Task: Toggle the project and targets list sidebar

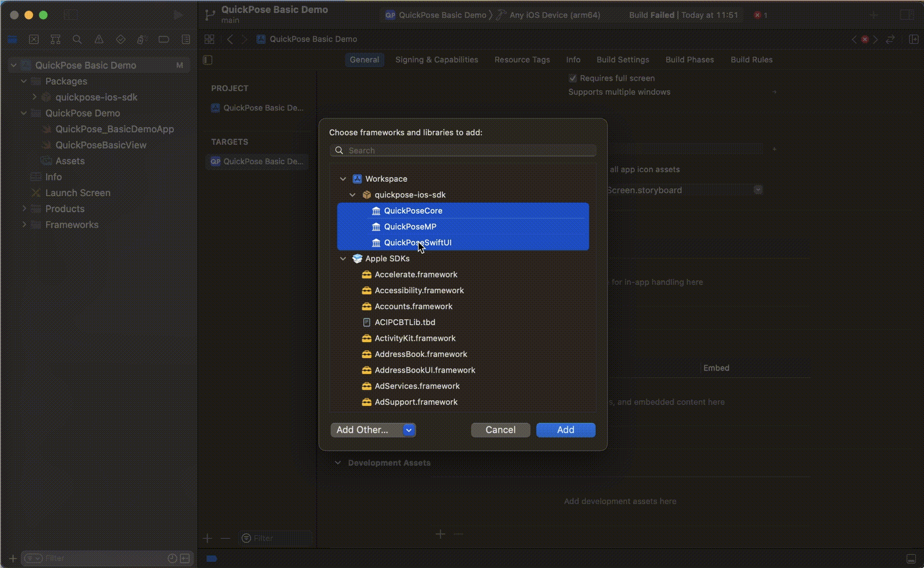Action: click(208, 60)
